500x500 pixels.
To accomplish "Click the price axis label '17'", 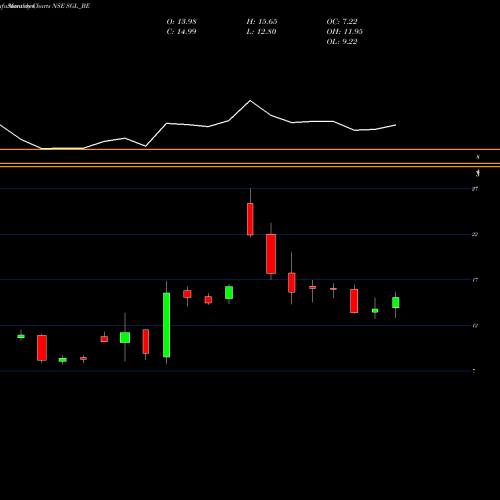I will [x=475, y=280].
